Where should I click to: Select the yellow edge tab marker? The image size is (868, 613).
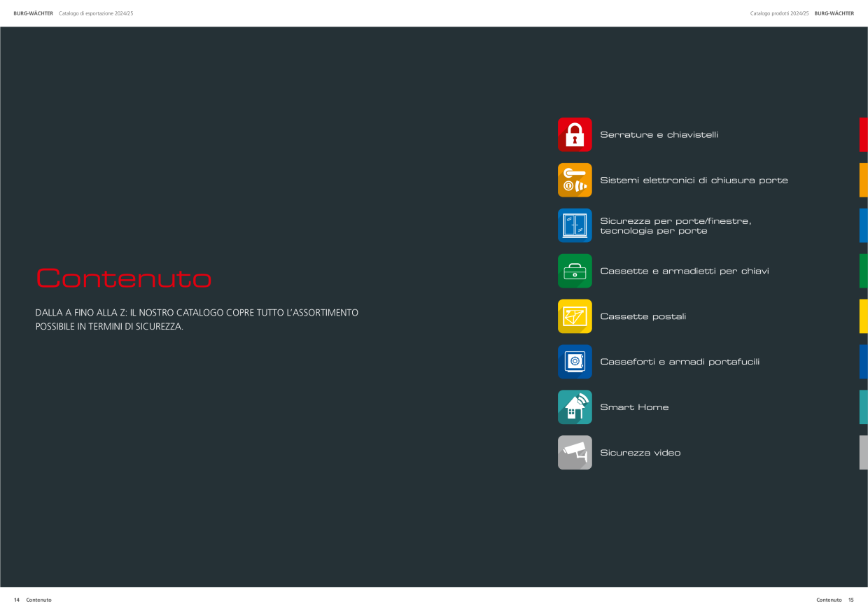tap(864, 316)
